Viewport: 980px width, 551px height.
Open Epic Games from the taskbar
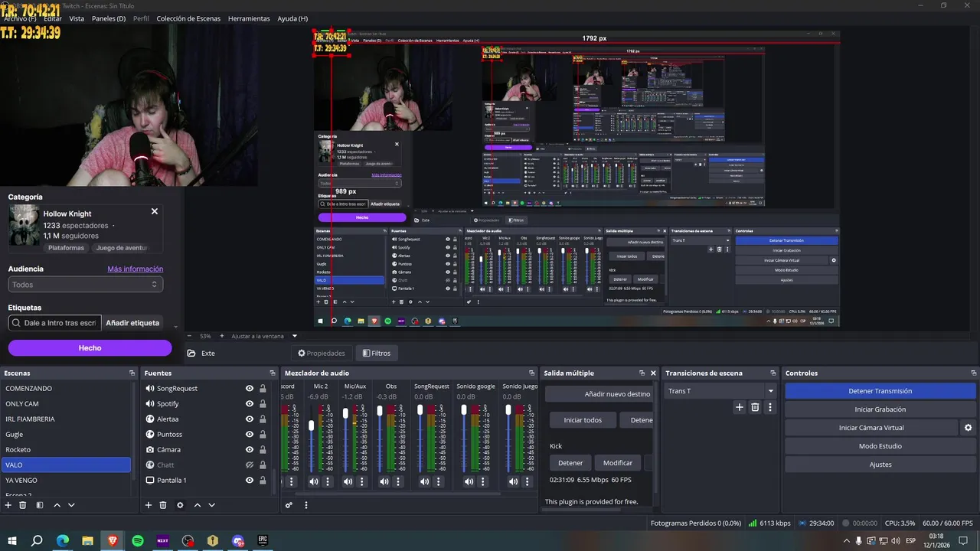click(x=263, y=540)
